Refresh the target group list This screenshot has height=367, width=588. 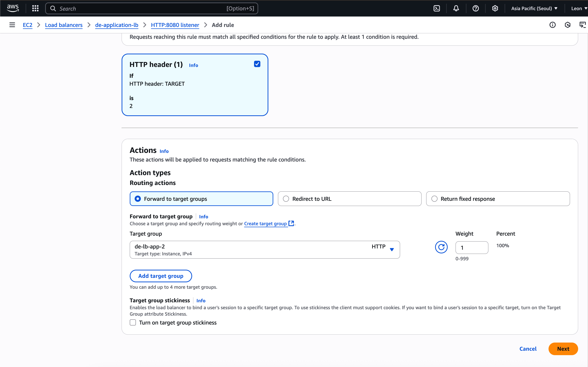point(441,247)
